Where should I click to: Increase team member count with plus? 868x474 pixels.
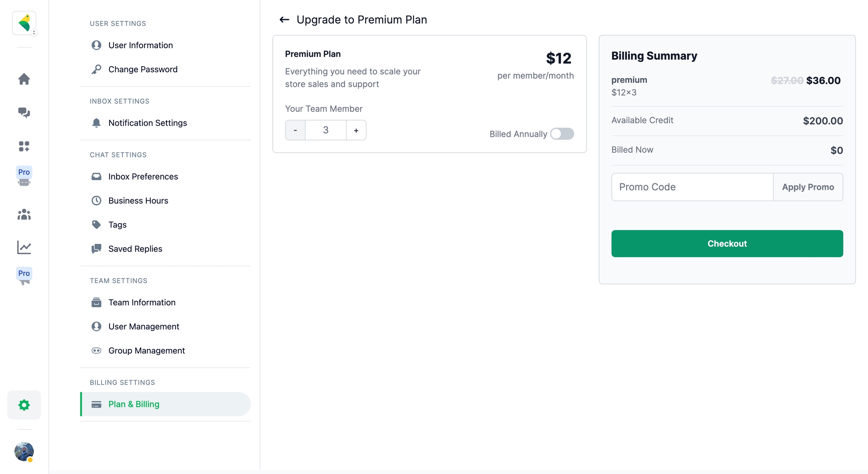pyautogui.click(x=356, y=130)
